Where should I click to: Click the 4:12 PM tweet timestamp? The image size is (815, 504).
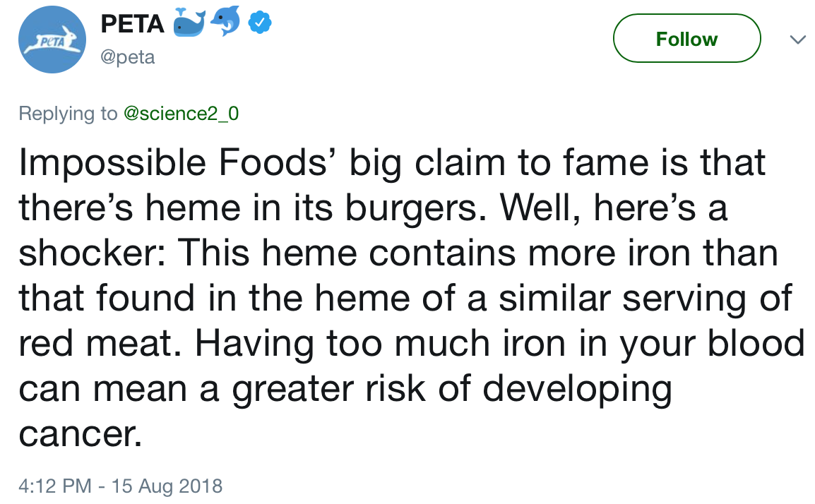(x=54, y=486)
